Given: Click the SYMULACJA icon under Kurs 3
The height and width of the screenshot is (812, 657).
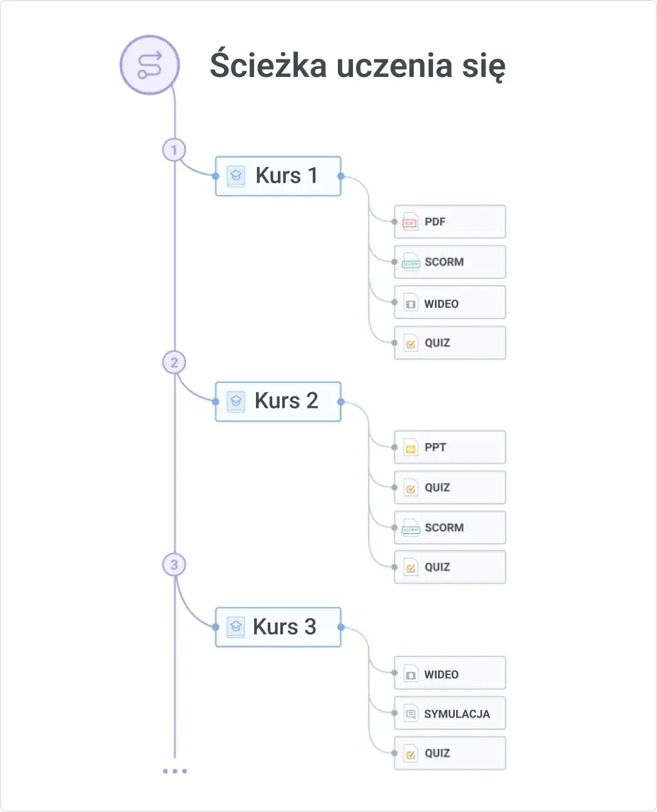Looking at the screenshot, I should [410, 714].
